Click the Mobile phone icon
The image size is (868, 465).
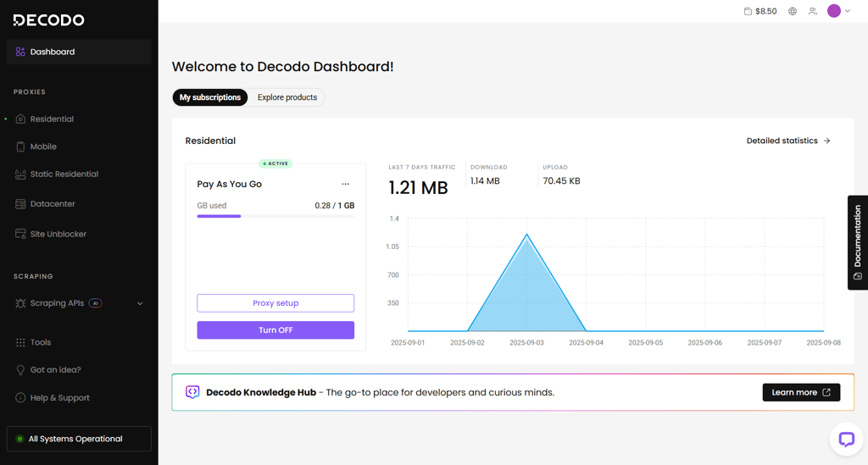tap(20, 147)
